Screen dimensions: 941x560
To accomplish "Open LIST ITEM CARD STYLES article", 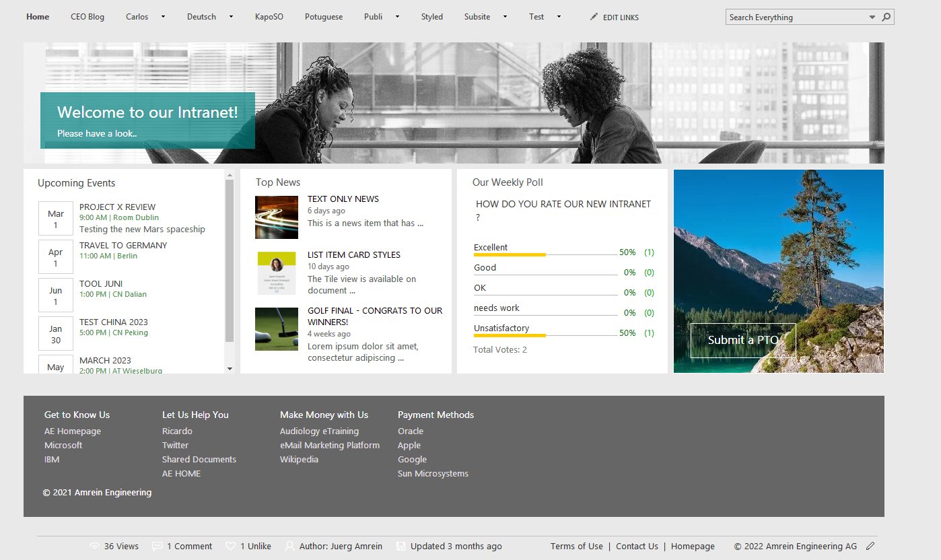I will [x=354, y=254].
